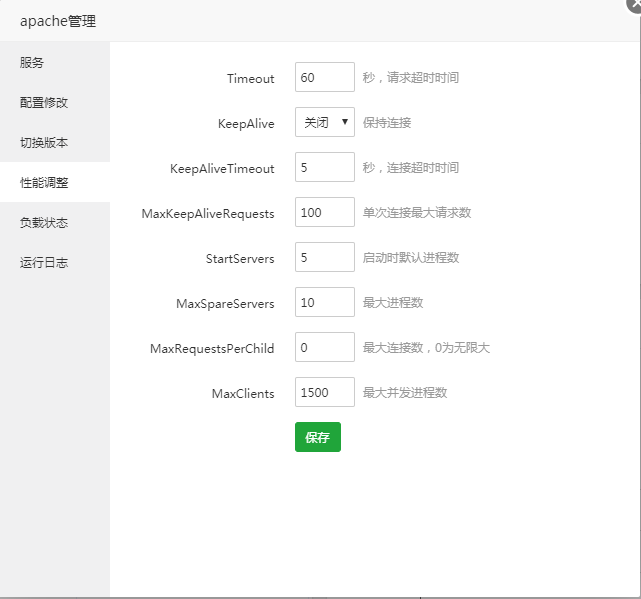Select the 性能调整 tab
Viewport: 641px width, 599px height.
pyautogui.click(x=55, y=182)
